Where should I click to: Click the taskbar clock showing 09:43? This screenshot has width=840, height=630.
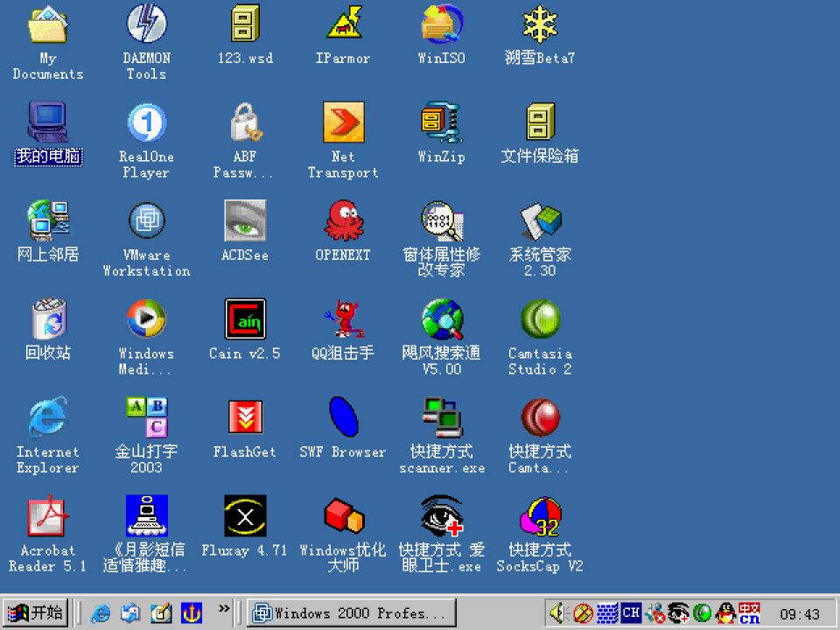[x=800, y=614]
